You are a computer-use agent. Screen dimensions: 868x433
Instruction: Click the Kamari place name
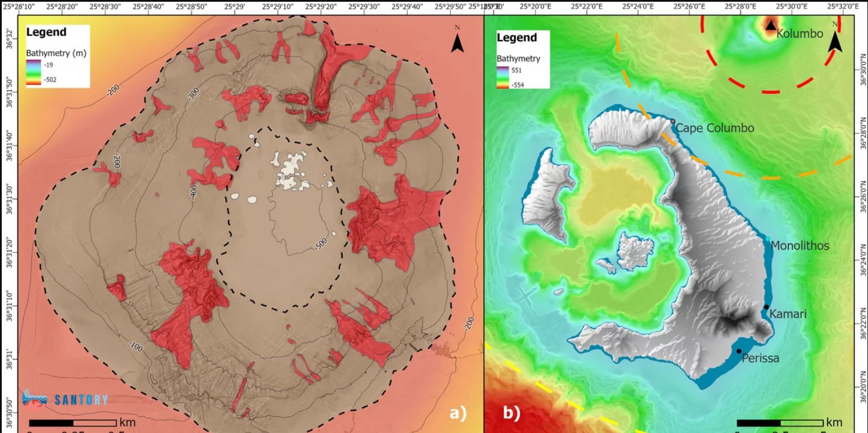[x=788, y=314]
